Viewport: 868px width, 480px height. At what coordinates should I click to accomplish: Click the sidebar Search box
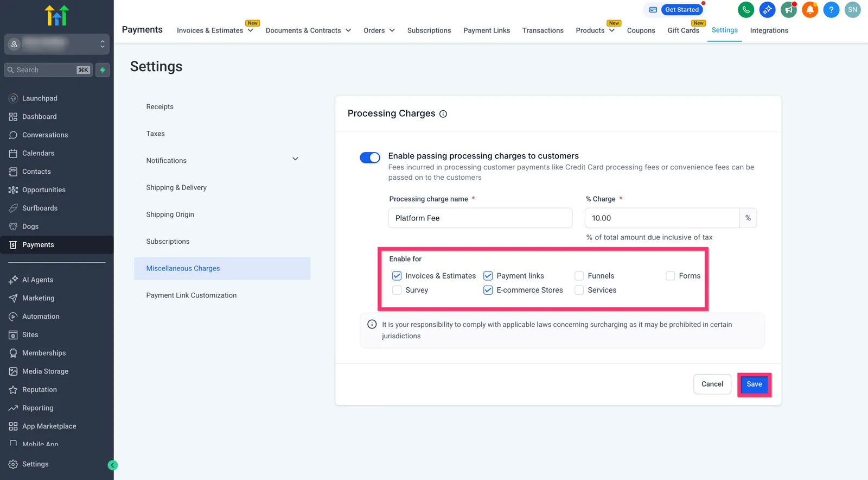coord(49,70)
